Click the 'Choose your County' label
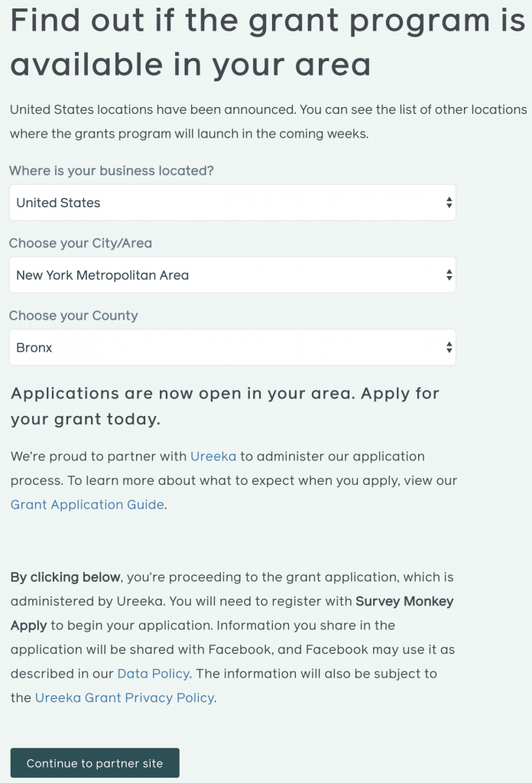532x783 pixels. 73,316
